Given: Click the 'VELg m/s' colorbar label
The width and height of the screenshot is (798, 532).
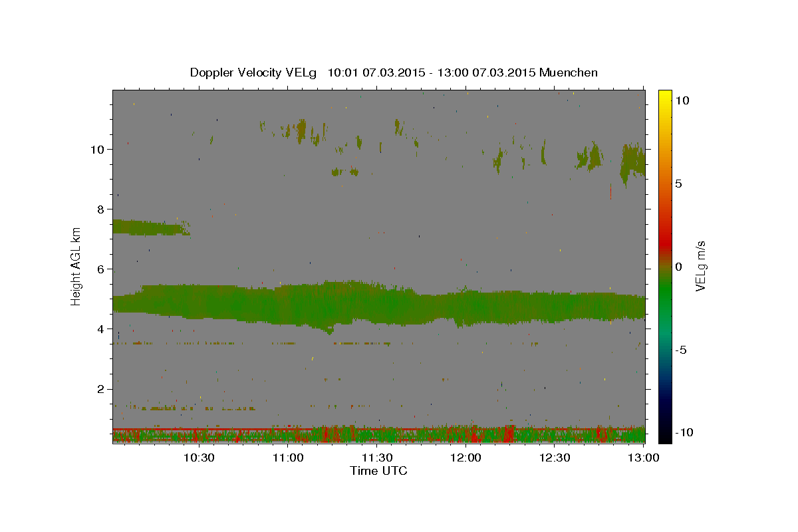Looking at the screenshot, I should pos(700,266).
